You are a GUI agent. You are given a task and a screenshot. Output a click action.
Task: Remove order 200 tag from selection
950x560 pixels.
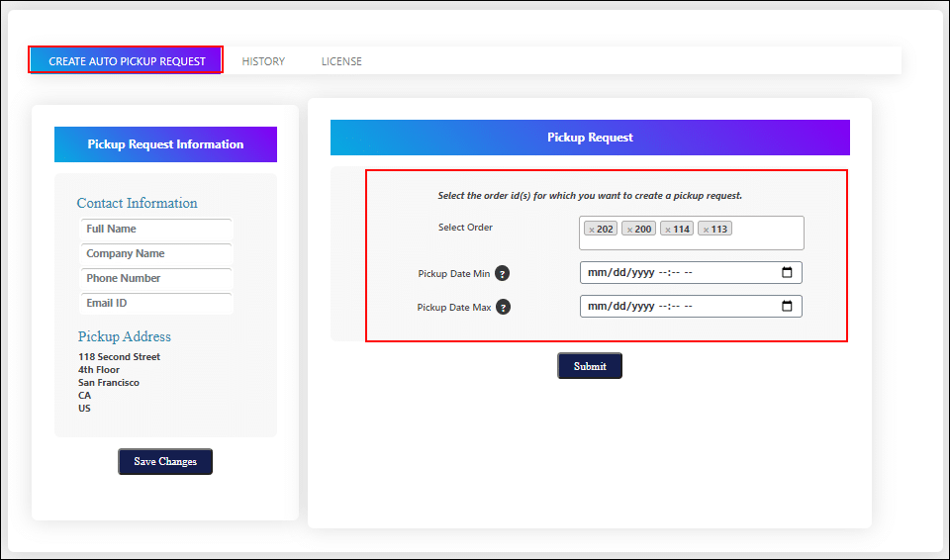pos(629,230)
